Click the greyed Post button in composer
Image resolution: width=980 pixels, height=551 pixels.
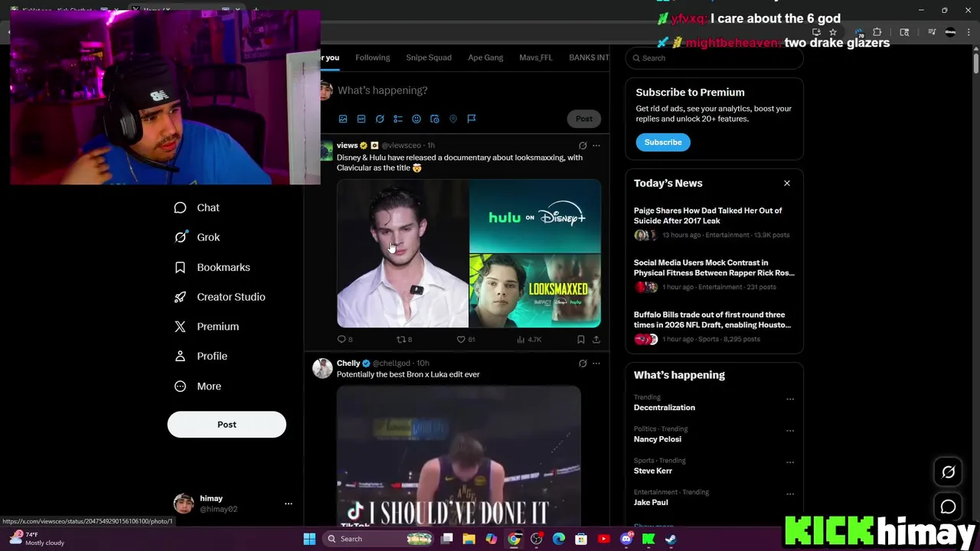tap(584, 119)
